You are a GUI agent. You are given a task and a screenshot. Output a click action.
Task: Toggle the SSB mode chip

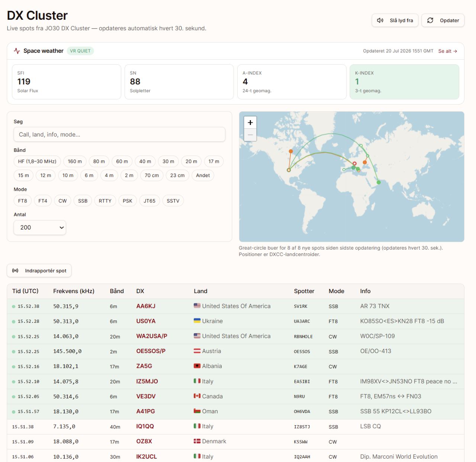(x=83, y=201)
